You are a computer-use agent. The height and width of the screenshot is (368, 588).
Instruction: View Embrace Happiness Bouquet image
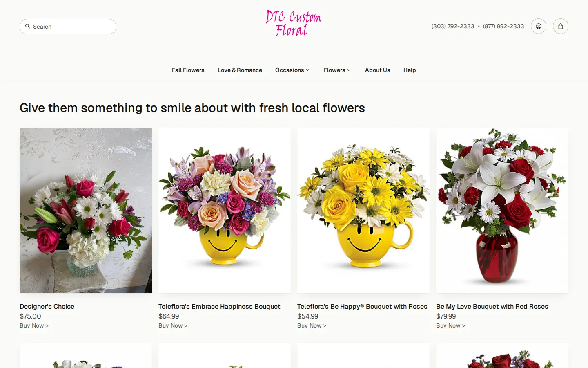pyautogui.click(x=225, y=210)
